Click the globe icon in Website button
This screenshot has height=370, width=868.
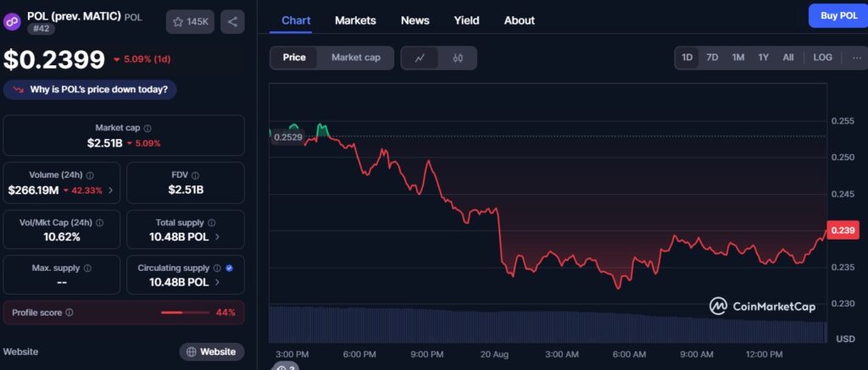pos(192,351)
